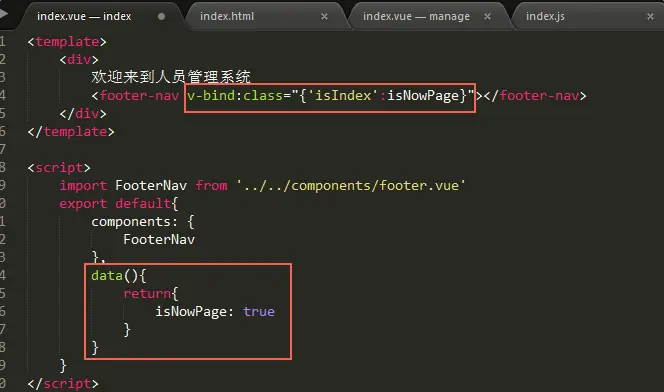Click the Chinese welcome text line

(171, 77)
